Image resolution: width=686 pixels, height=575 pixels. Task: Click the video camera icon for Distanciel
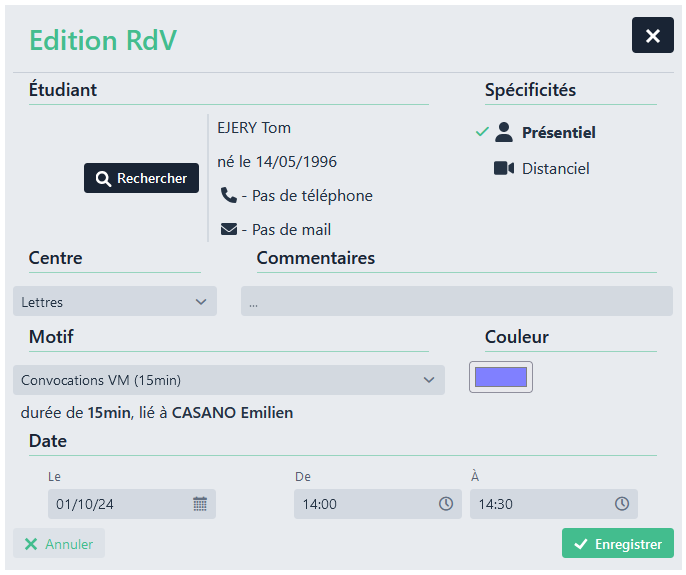point(504,168)
